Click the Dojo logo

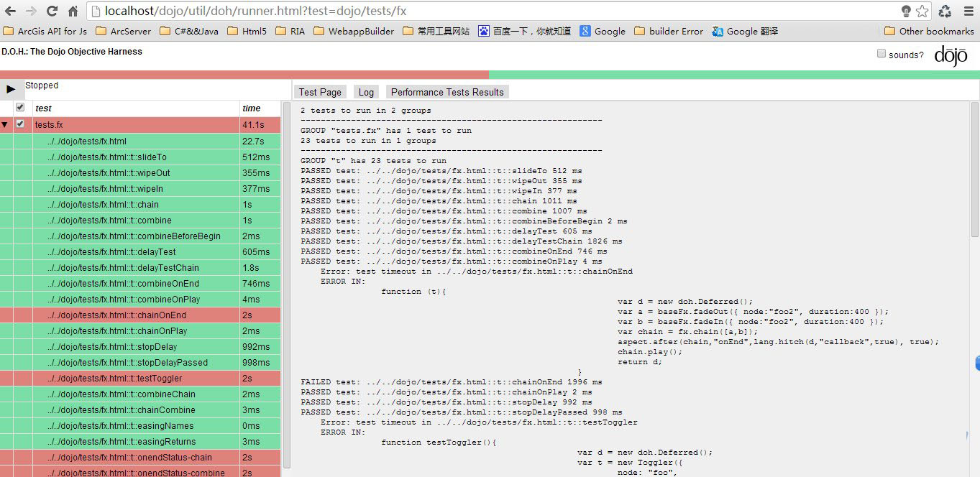pos(951,55)
